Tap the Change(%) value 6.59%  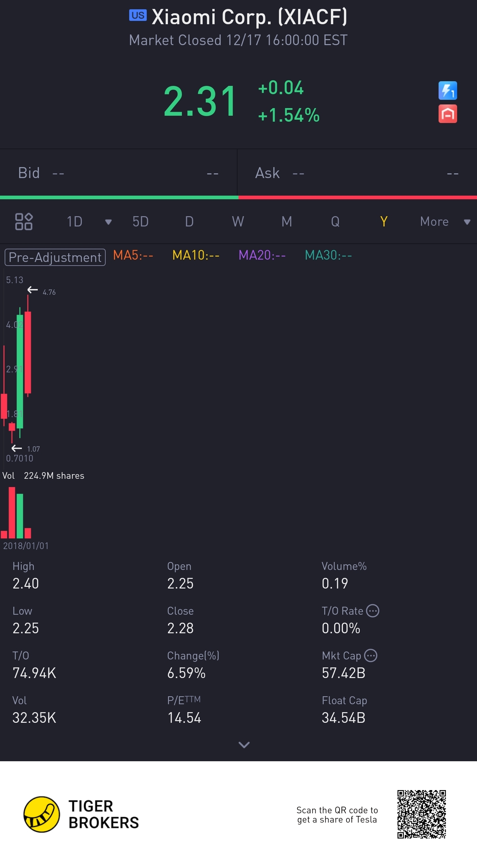point(186,673)
